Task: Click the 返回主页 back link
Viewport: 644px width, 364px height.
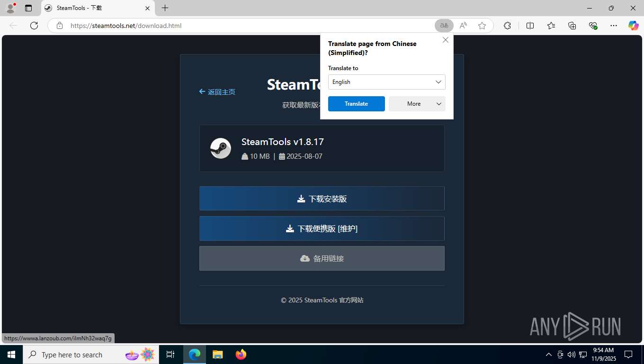Action: (x=217, y=92)
